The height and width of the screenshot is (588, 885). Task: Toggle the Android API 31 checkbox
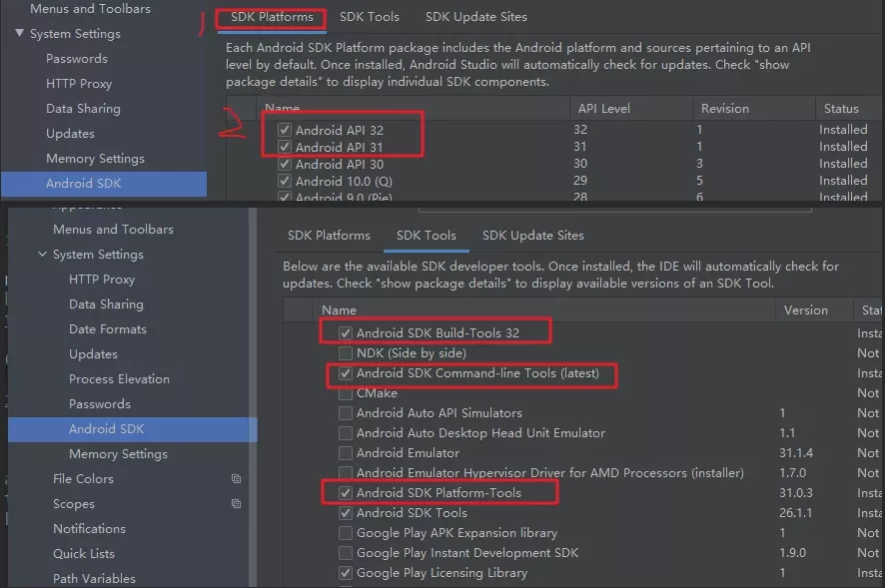(x=285, y=147)
